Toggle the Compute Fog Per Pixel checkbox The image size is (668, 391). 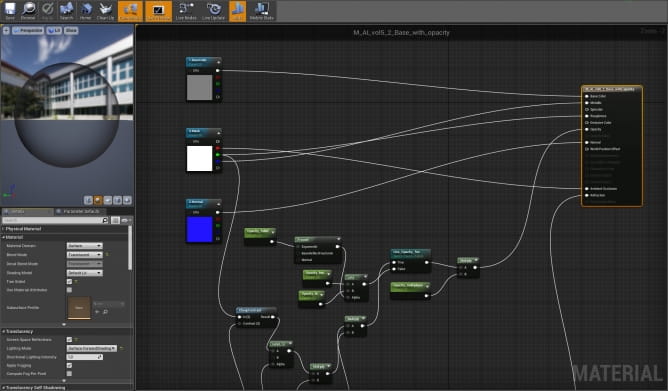69,374
